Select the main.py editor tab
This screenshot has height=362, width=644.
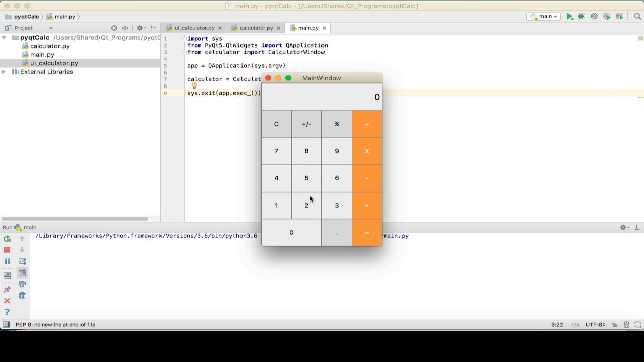click(x=308, y=28)
